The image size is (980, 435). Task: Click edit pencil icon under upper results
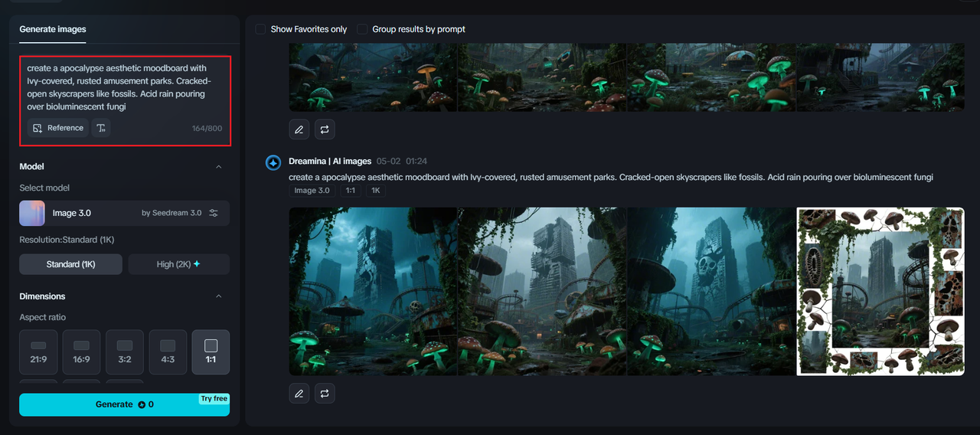click(299, 129)
